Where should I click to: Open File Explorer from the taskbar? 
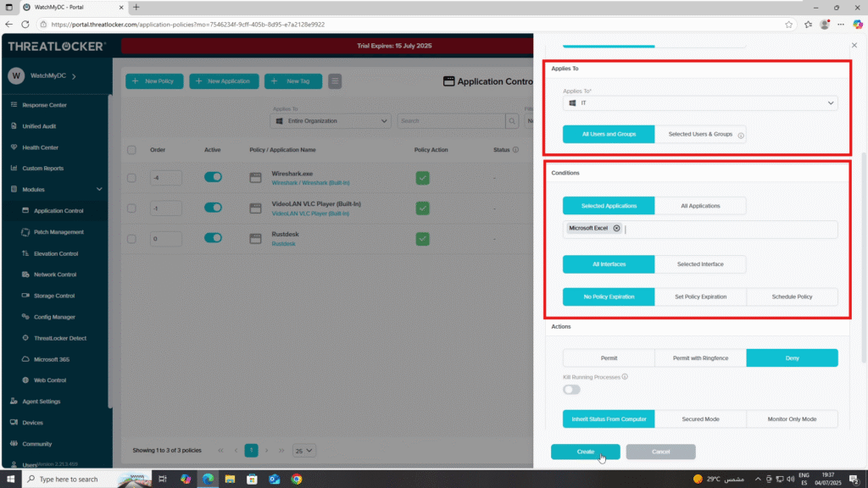tap(230, 480)
